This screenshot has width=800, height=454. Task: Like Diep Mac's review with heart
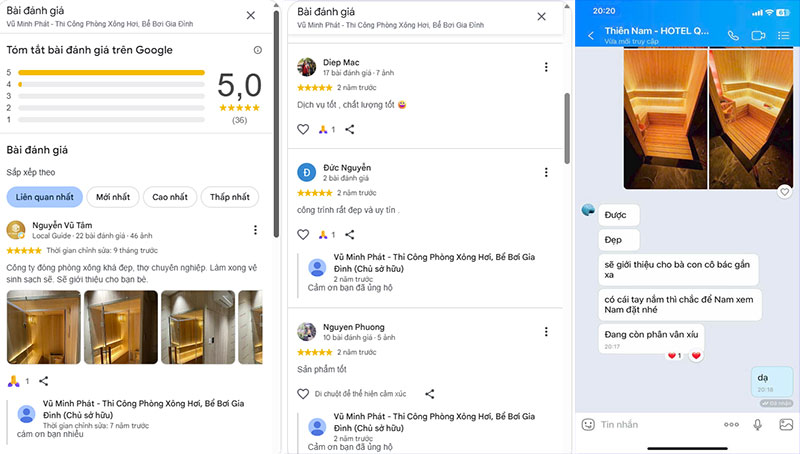(303, 129)
